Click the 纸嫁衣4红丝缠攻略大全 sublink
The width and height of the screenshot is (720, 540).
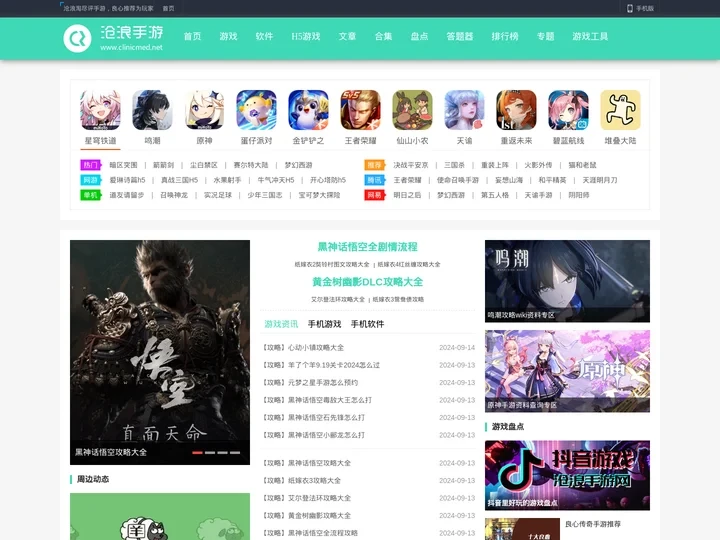[x=409, y=264]
